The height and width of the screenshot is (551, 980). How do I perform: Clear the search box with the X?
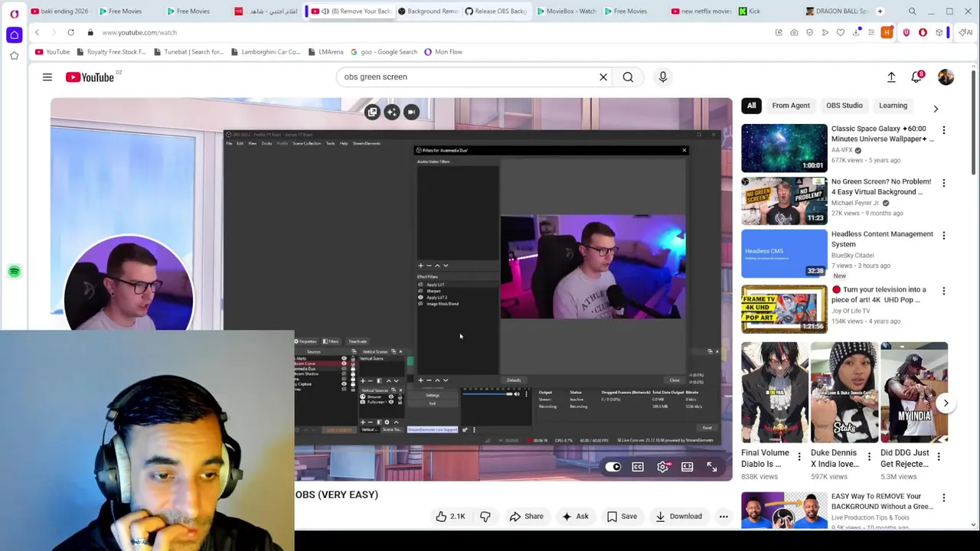[x=603, y=77]
